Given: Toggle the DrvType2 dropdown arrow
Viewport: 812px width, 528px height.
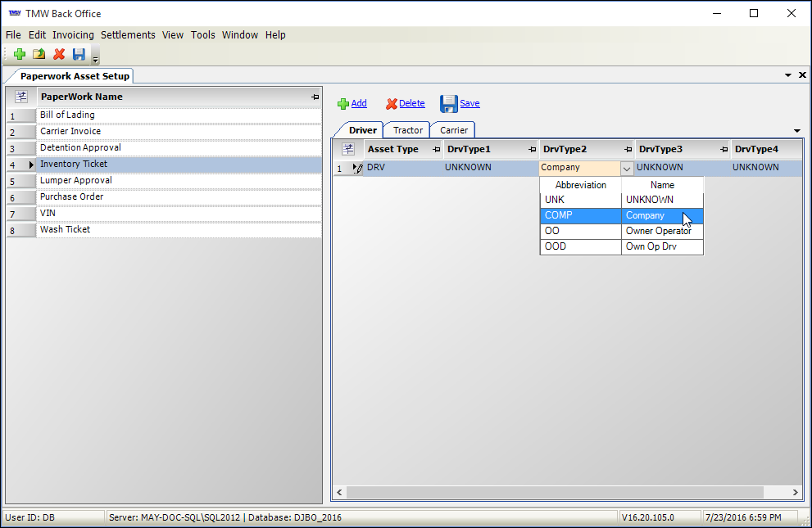Looking at the screenshot, I should pos(627,169).
